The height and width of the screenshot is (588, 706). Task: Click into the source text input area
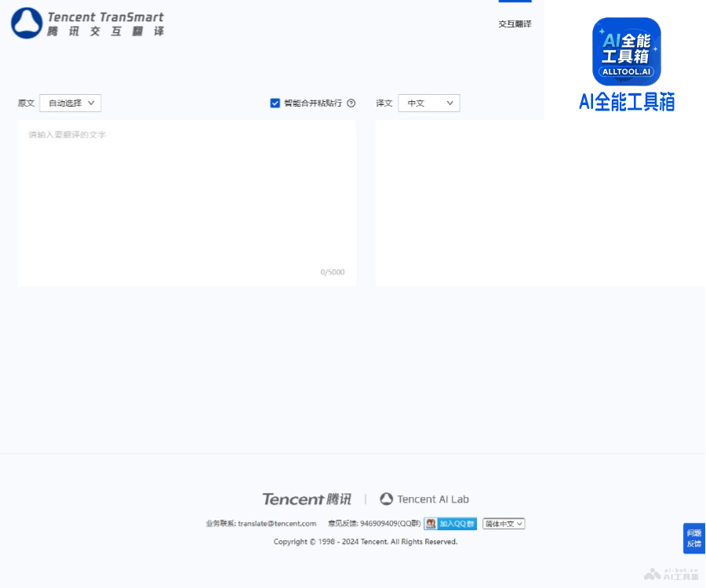(x=187, y=202)
